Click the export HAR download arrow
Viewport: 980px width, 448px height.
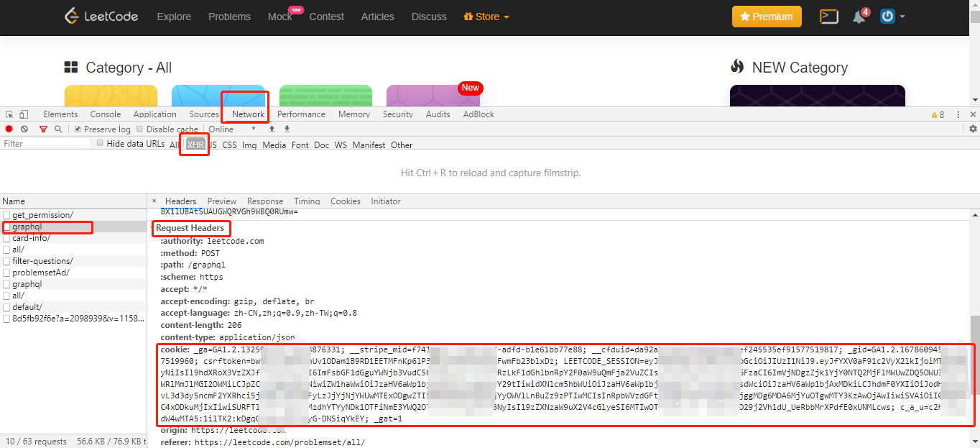tap(287, 129)
